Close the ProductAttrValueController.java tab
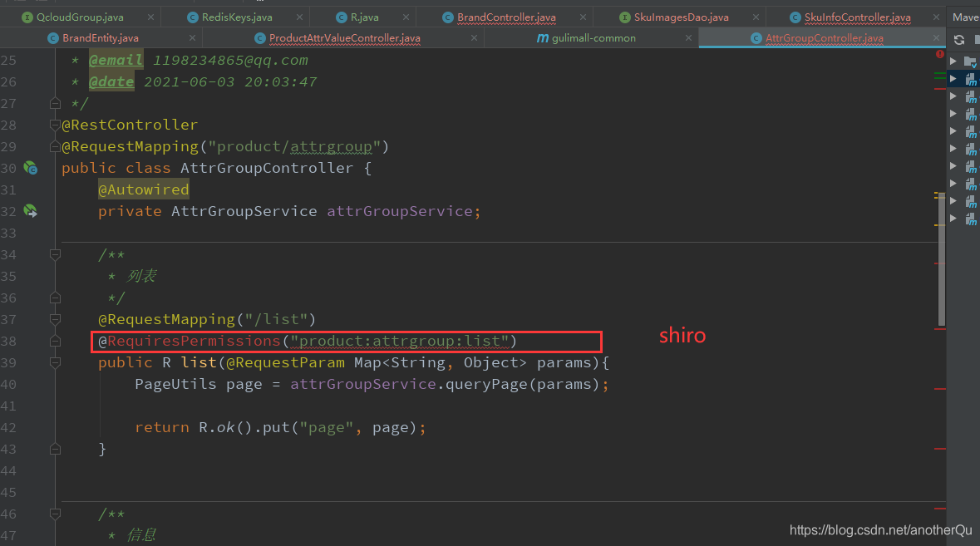This screenshot has width=980, height=546. [x=474, y=38]
